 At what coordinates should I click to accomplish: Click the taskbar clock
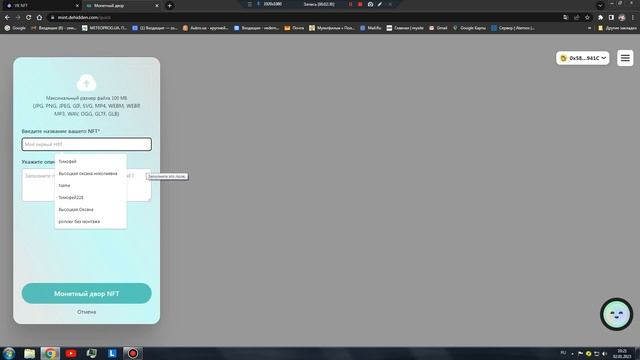[622, 353]
